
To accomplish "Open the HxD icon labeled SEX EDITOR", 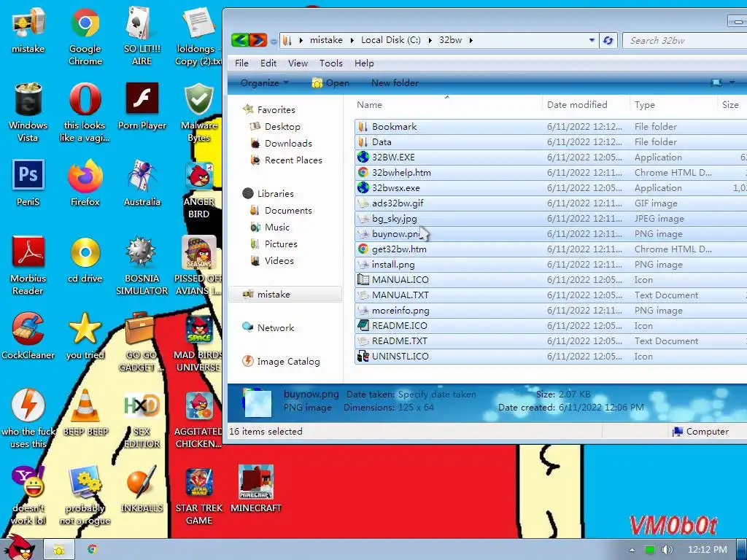I will click(142, 419).
